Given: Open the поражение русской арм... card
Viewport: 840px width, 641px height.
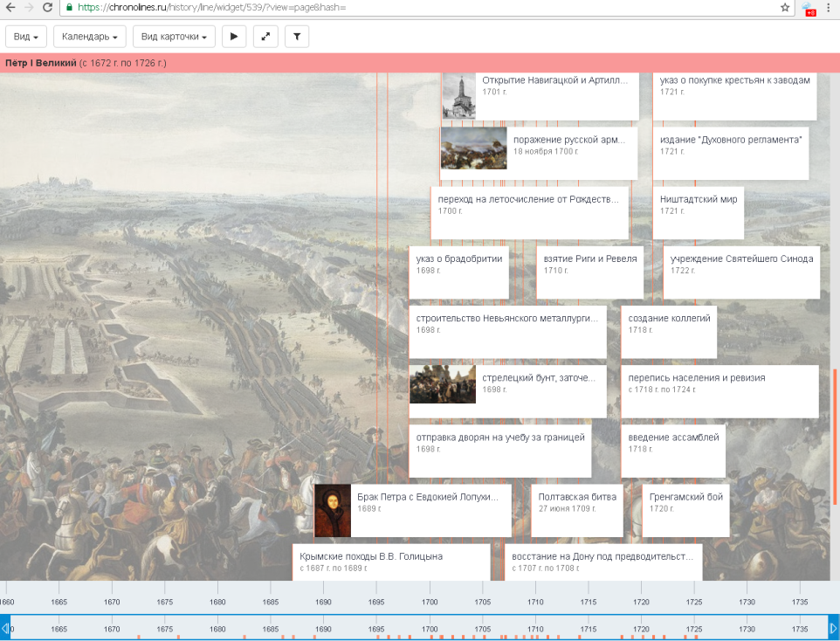Looking at the screenshot, I should [x=539, y=153].
